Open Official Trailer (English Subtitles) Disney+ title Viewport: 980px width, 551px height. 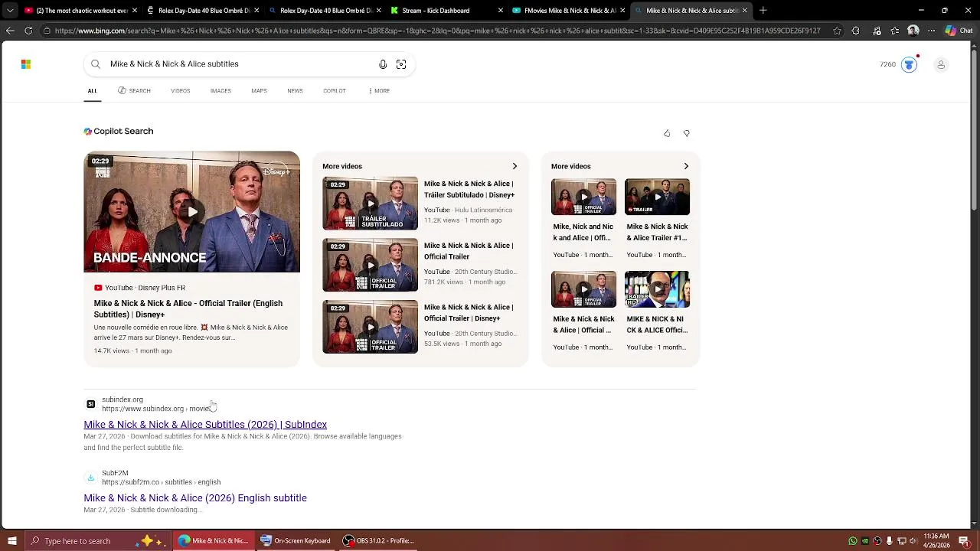(x=188, y=309)
